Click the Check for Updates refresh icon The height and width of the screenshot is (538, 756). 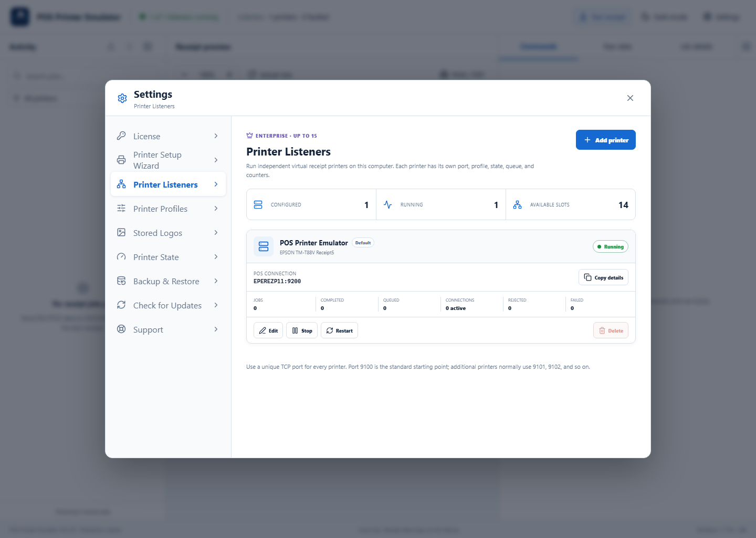click(121, 305)
